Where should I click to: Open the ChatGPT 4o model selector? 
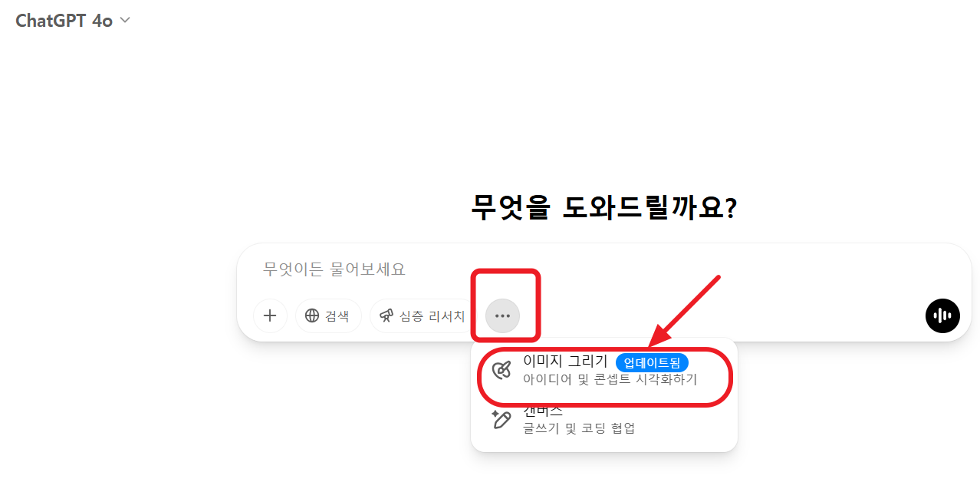click(73, 21)
